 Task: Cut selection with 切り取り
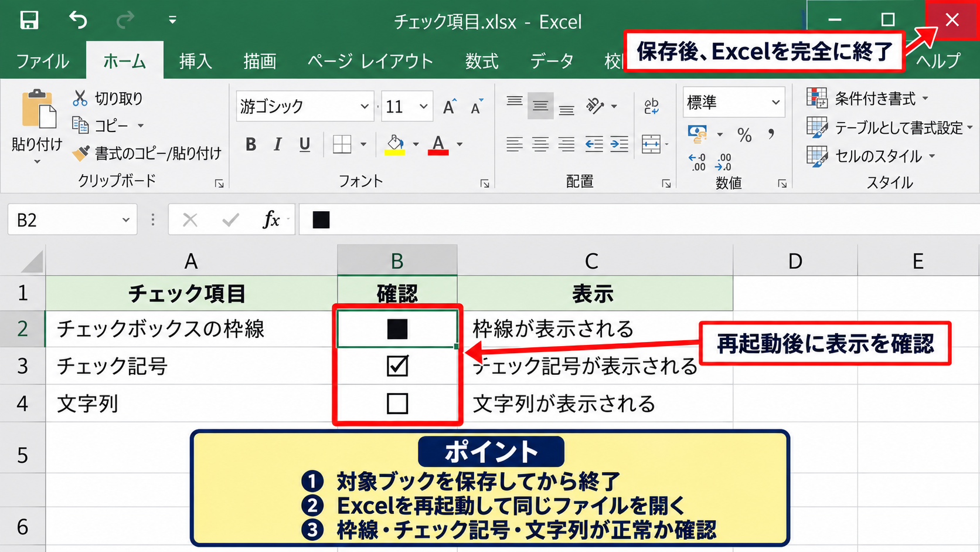click(108, 98)
